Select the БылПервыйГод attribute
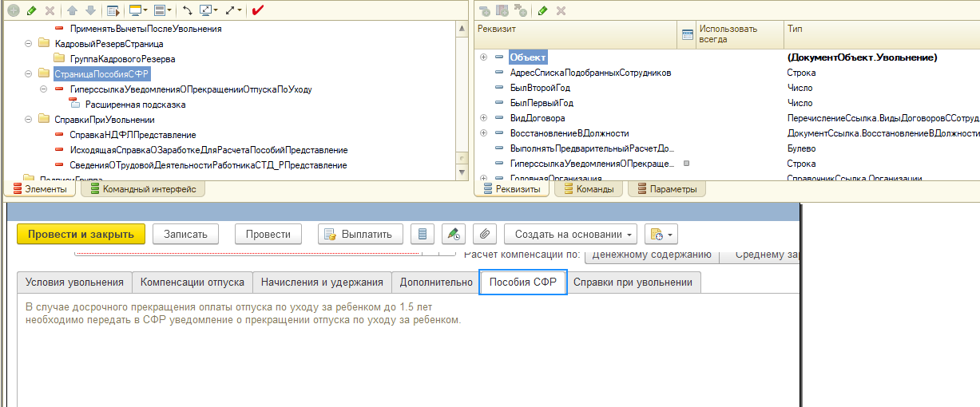Screen dimensions: 980x407 (542, 103)
